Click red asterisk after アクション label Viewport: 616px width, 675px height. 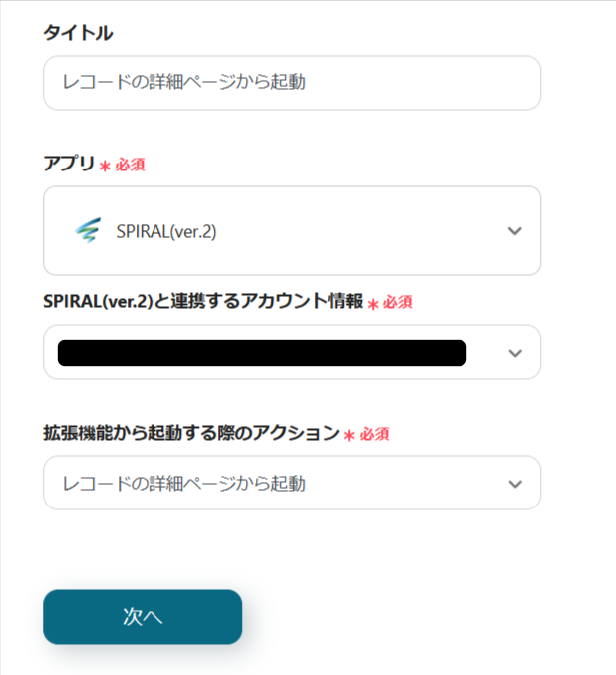click(x=349, y=435)
